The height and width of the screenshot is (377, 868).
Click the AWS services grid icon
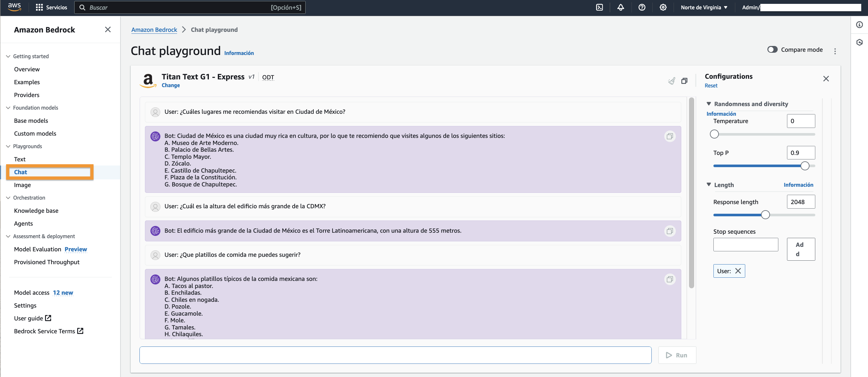tap(39, 7)
